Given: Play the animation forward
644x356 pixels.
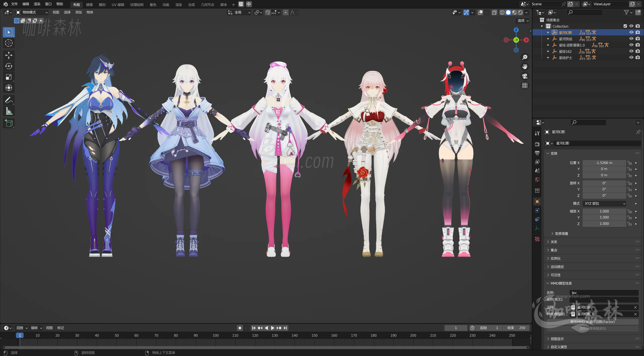Looking at the screenshot, I should tap(272, 328).
